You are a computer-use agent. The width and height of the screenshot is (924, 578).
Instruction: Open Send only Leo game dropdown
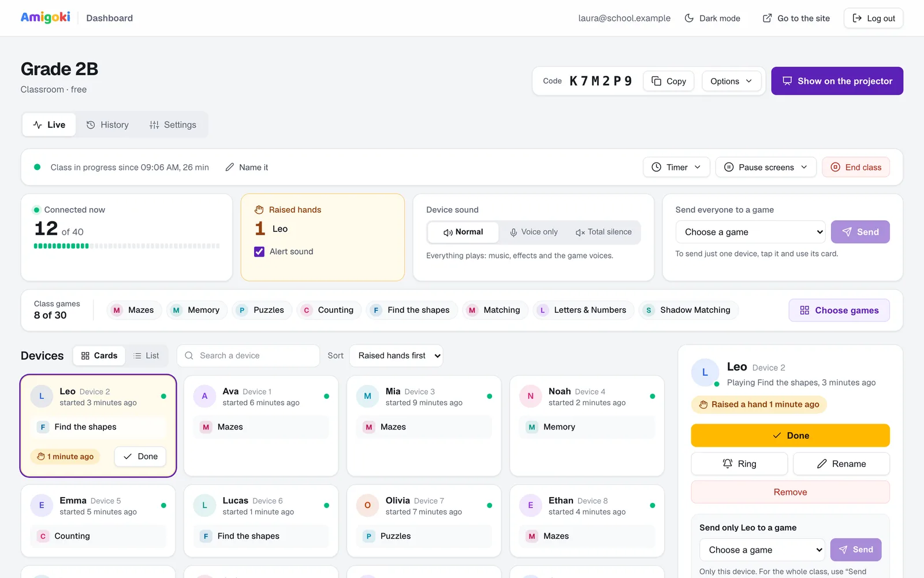[762, 550]
